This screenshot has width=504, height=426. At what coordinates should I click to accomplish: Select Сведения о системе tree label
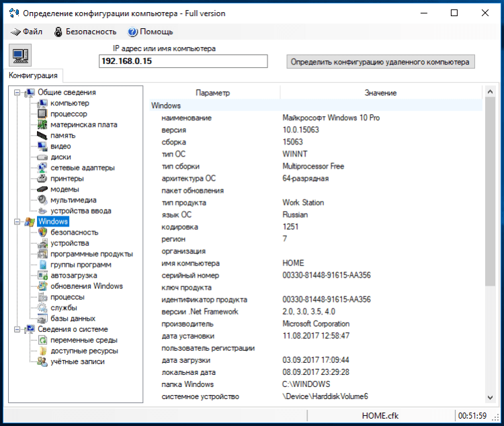[x=73, y=329]
